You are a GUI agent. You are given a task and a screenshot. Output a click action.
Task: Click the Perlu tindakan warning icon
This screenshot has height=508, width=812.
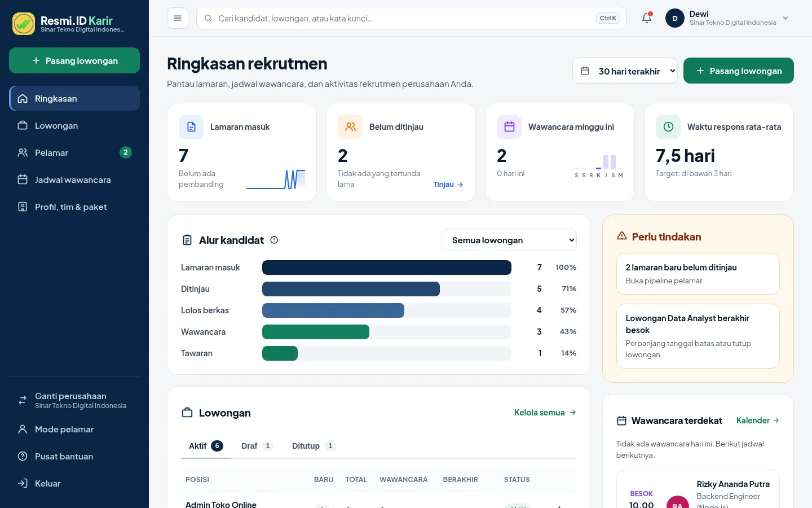[x=622, y=236]
